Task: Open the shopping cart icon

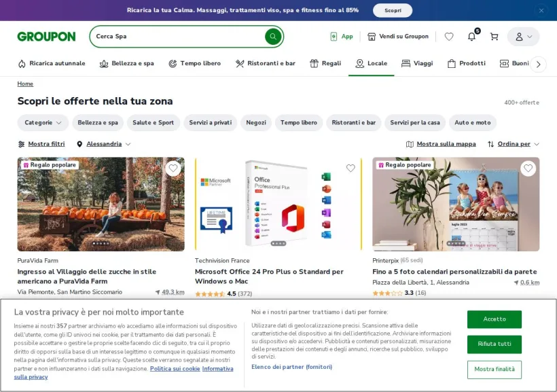Action: click(x=494, y=37)
